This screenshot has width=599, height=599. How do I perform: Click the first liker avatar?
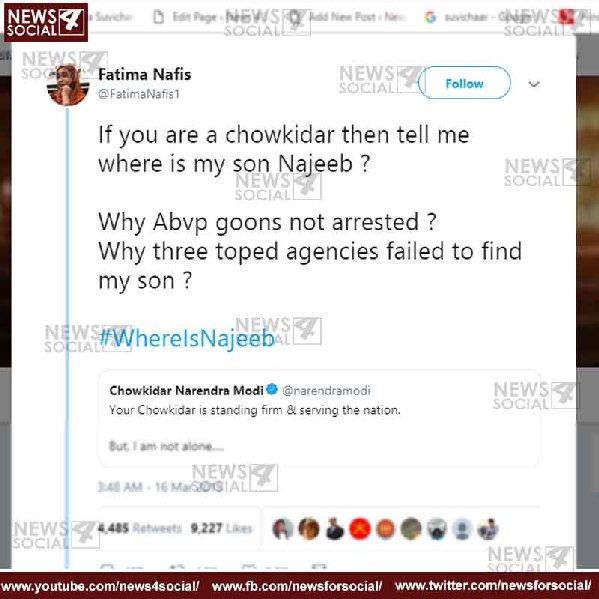(283, 529)
